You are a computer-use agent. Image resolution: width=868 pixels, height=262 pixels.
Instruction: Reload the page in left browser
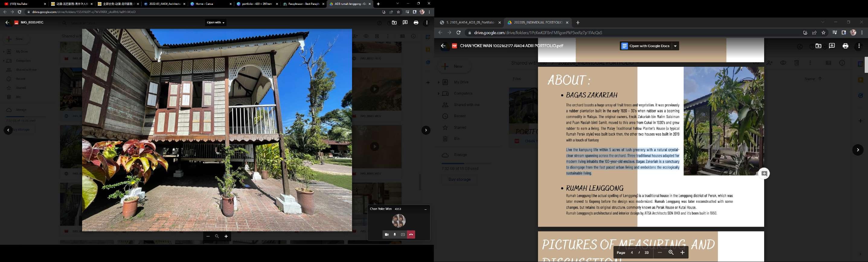pos(20,12)
